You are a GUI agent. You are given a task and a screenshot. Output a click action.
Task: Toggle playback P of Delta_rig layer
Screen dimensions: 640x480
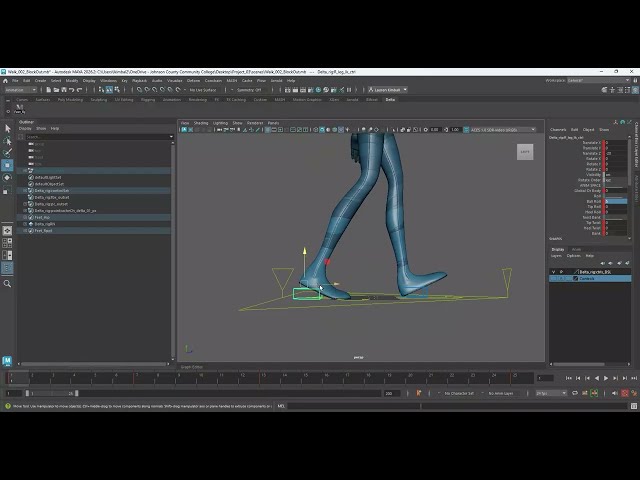(562, 271)
